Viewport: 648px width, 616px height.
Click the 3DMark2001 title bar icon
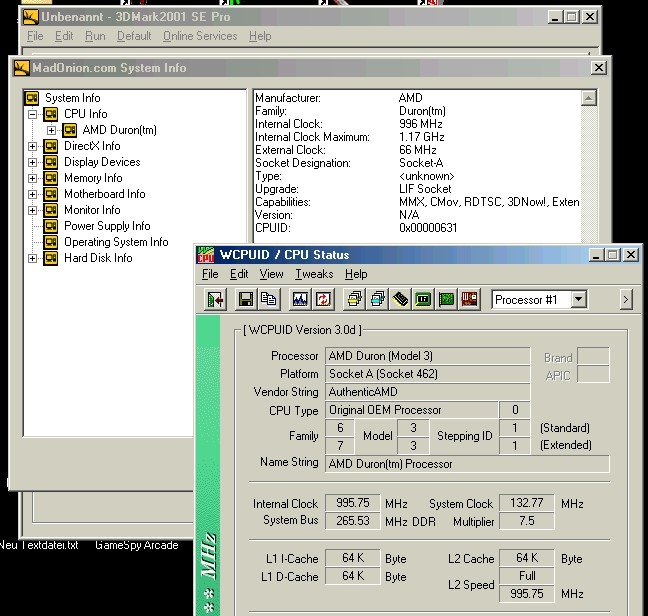[31, 17]
